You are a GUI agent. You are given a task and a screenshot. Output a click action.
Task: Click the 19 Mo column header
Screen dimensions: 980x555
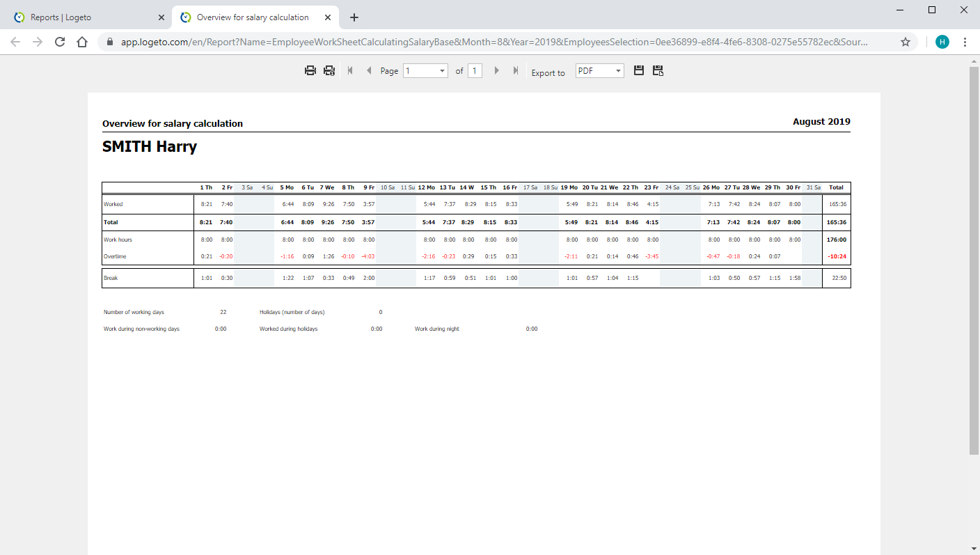569,187
